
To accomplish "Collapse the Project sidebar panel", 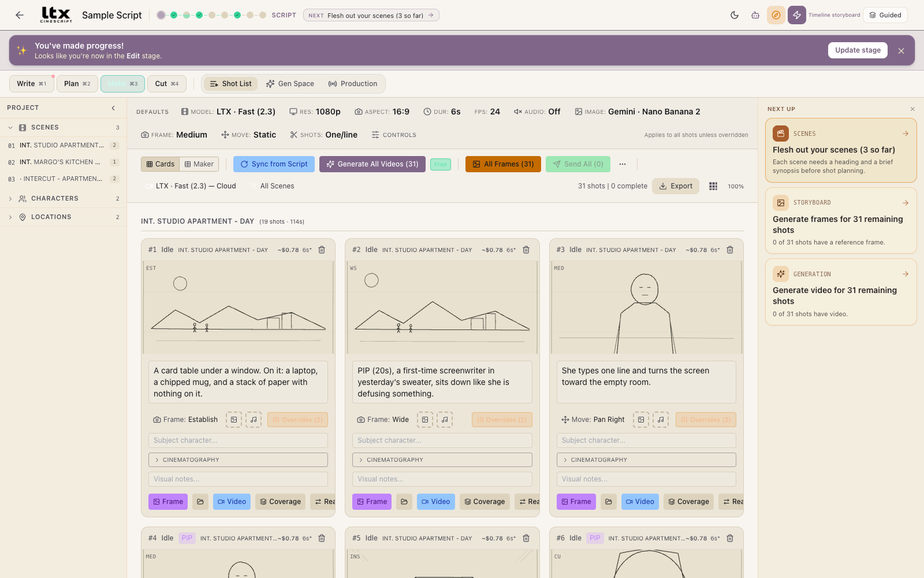I will click(113, 108).
